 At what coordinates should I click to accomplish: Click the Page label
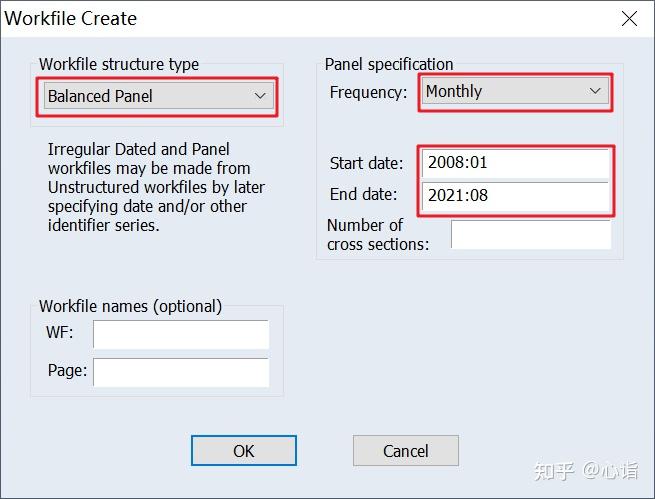pos(67,370)
